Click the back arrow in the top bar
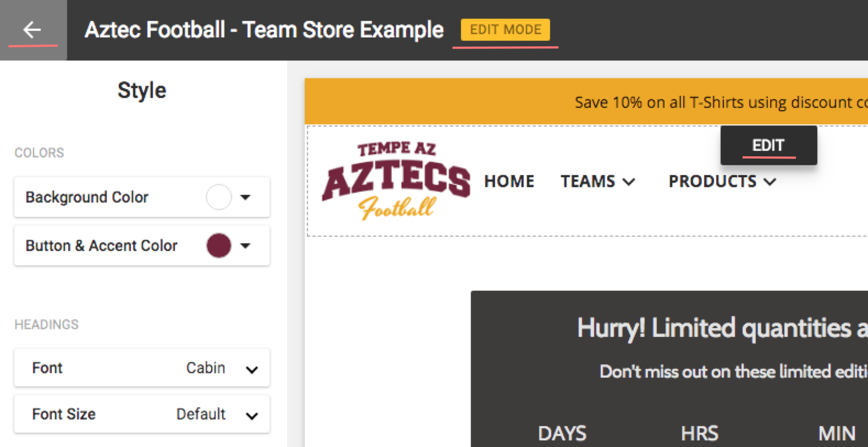 coord(32,30)
